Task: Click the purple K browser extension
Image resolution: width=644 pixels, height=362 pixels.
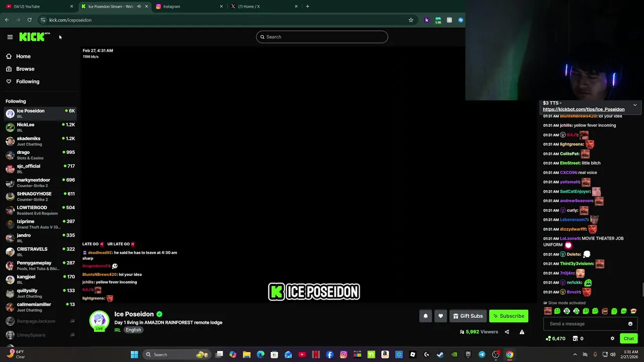Action: click(x=427, y=20)
